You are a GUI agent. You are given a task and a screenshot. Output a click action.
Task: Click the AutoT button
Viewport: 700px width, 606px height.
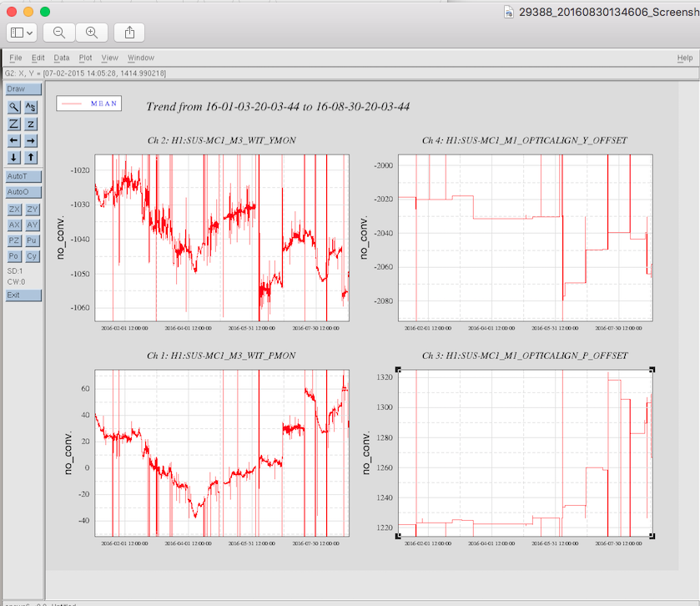click(23, 176)
